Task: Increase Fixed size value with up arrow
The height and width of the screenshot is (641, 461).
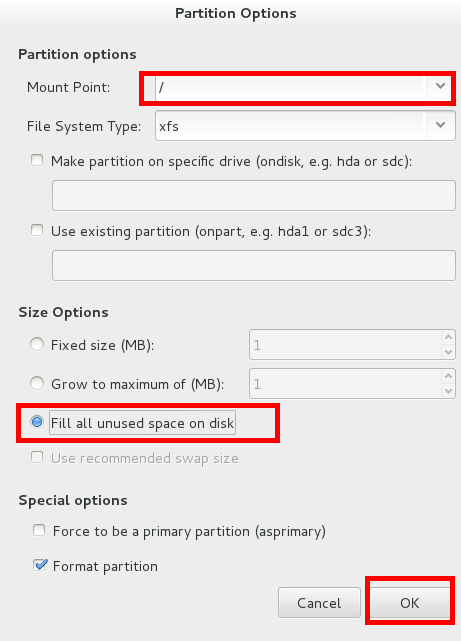Action: point(448,337)
